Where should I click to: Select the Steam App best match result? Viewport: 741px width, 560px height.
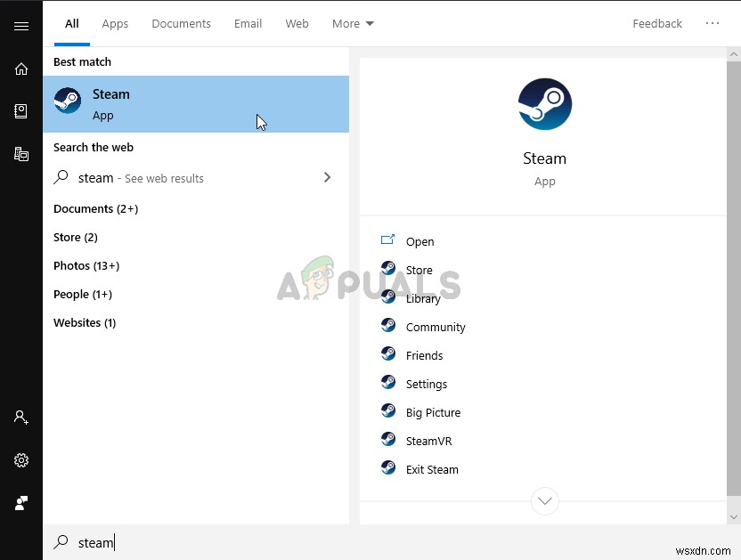(x=196, y=104)
